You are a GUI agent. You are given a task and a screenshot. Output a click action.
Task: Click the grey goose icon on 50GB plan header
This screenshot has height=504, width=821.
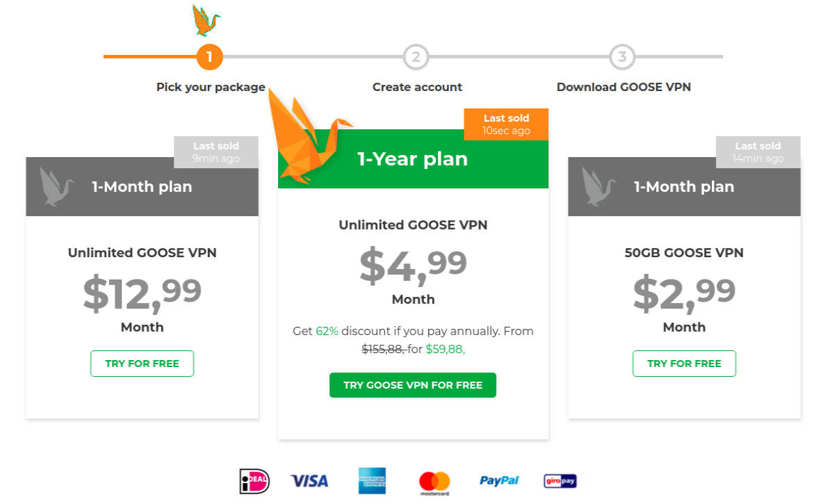(599, 186)
